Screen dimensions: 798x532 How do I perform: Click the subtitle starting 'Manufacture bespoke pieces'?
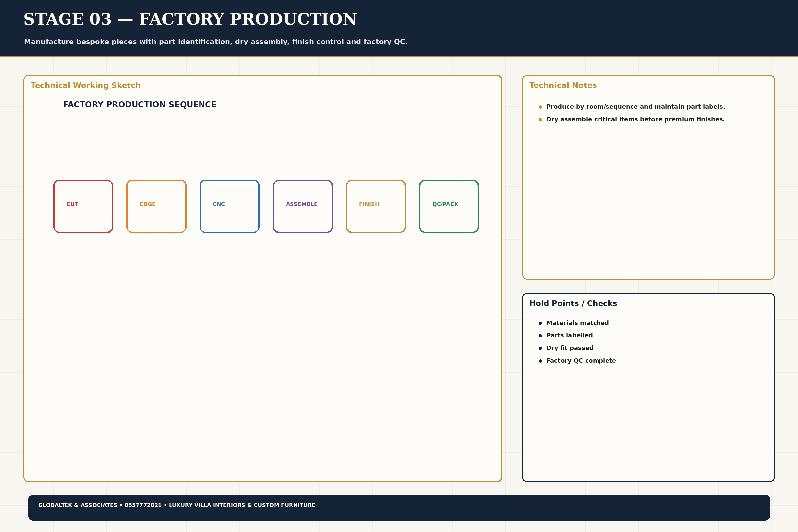(x=216, y=42)
